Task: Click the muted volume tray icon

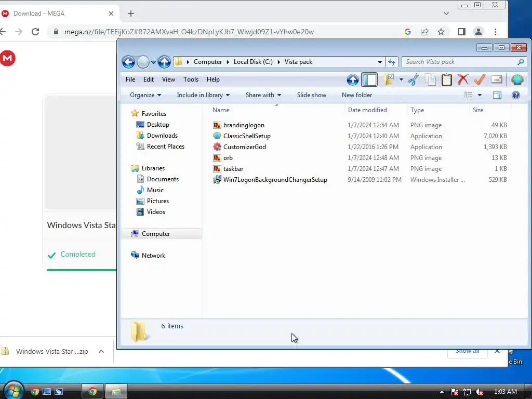Action: click(x=480, y=392)
